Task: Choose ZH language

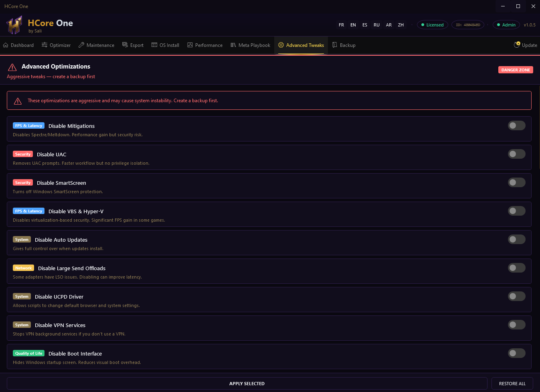Action: (x=401, y=25)
